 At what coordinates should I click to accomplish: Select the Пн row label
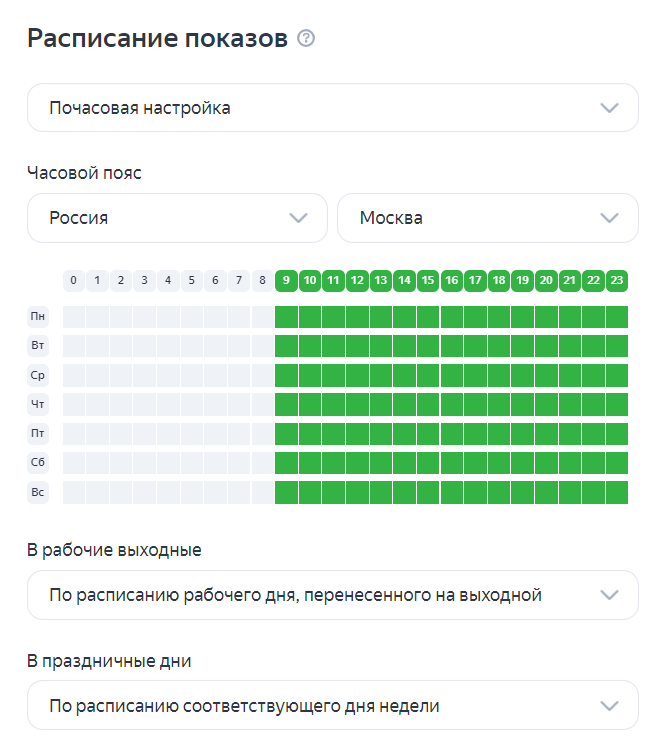[x=38, y=316]
